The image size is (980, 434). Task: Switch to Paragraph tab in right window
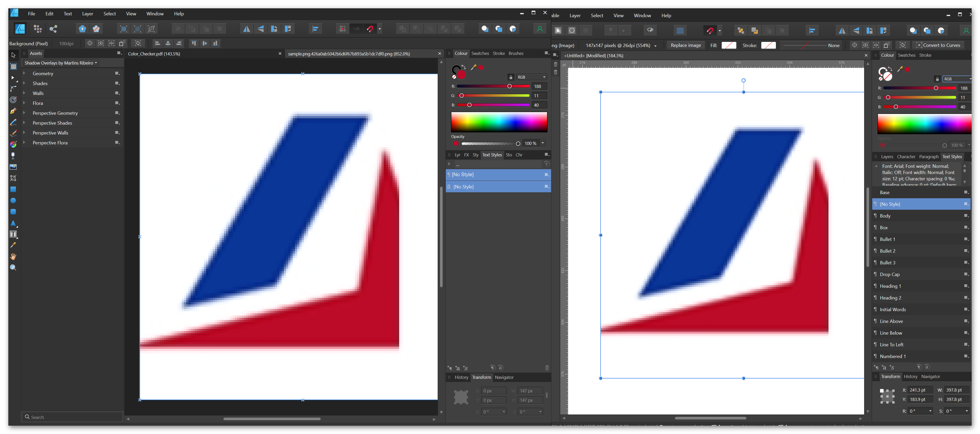(x=929, y=157)
